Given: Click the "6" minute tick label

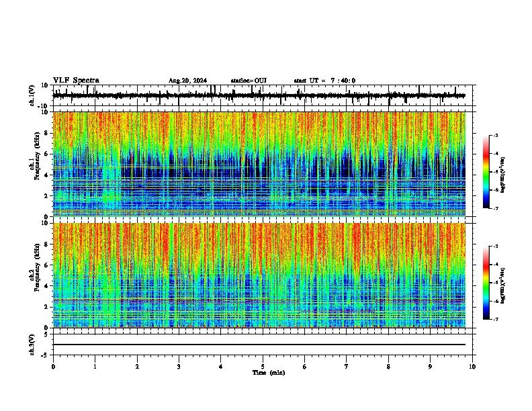Looking at the screenshot, I should click(305, 367).
